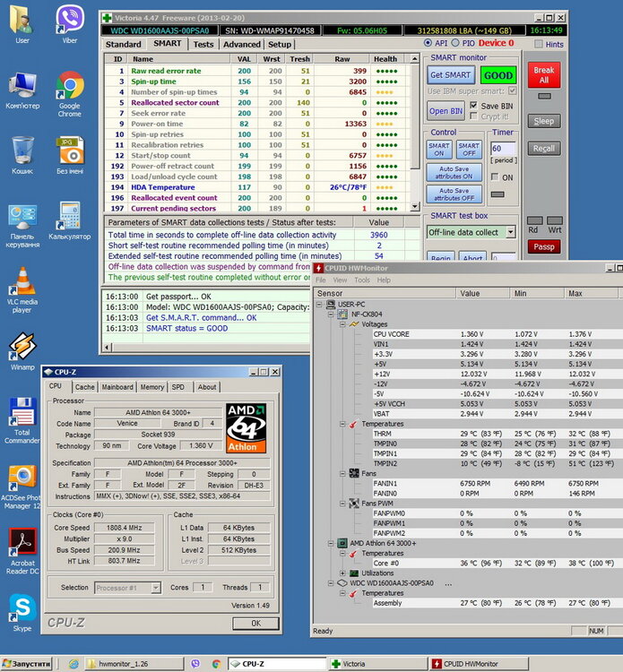Expand the Utilizations node in HWMonitor
Screen dimensions: 623x672
tap(341, 573)
